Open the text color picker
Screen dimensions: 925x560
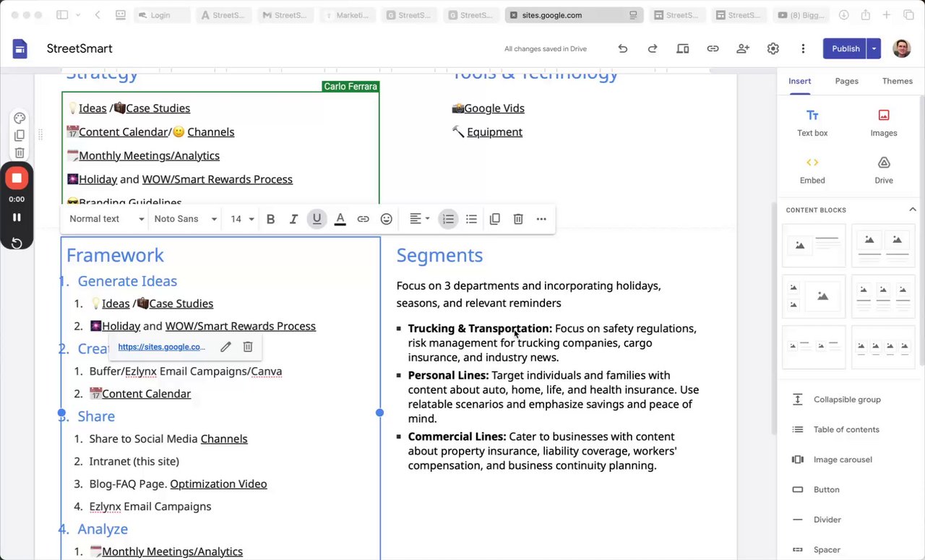click(x=340, y=219)
